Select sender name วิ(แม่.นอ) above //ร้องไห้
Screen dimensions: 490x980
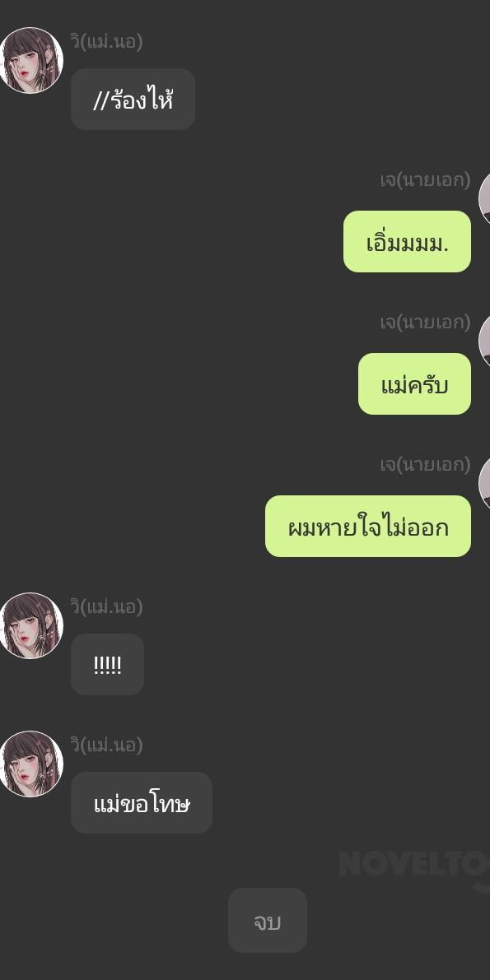click(106, 42)
